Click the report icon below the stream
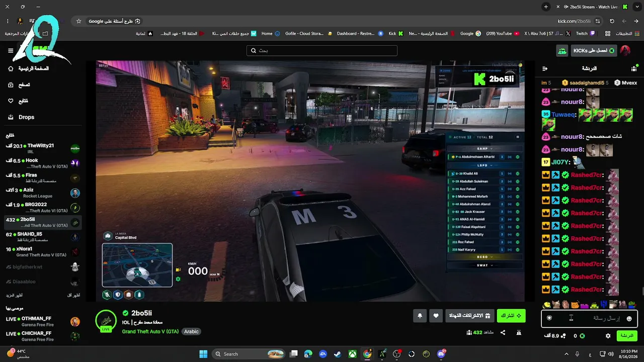 pos(519,332)
